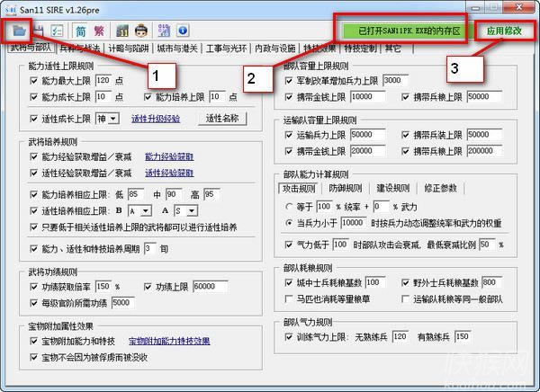Click the 功绩上限 input field with 60000
Image resolution: width=540 pixels, height=392 pixels.
coord(215,287)
